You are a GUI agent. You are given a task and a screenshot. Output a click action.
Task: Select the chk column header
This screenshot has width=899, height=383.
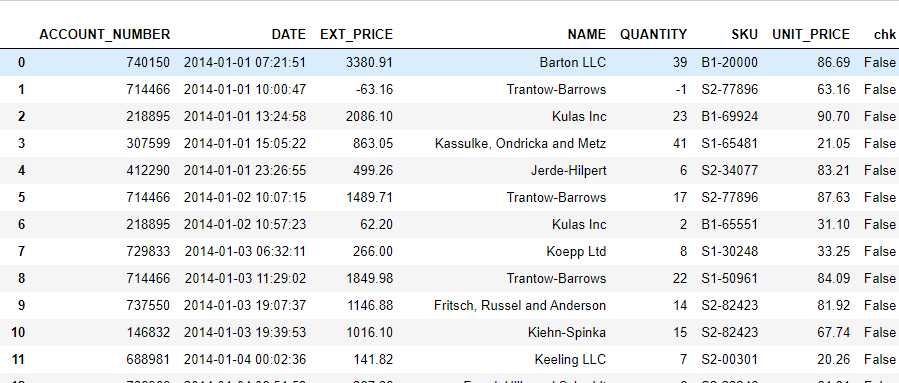tap(884, 34)
